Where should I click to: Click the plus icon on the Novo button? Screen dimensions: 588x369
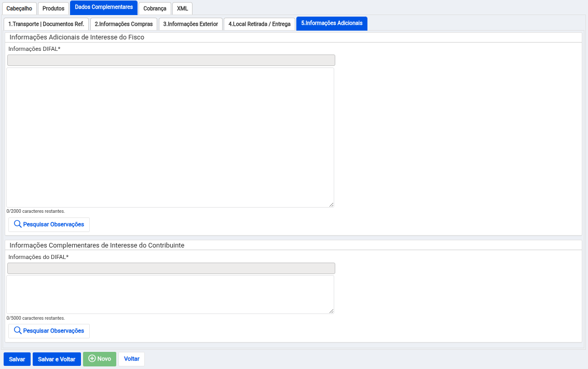click(x=92, y=359)
